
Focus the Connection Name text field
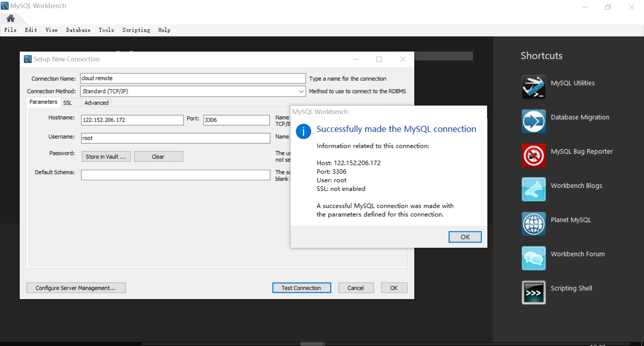point(193,78)
